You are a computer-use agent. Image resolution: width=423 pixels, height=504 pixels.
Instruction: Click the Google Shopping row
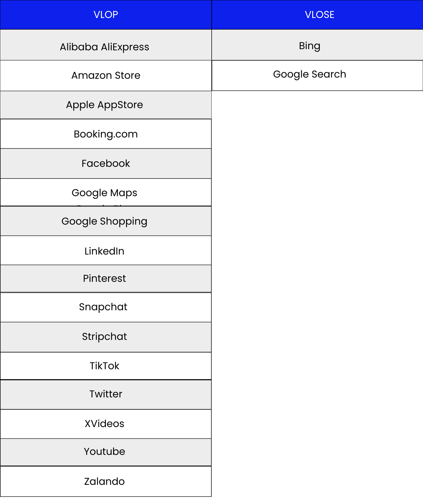tap(104, 221)
